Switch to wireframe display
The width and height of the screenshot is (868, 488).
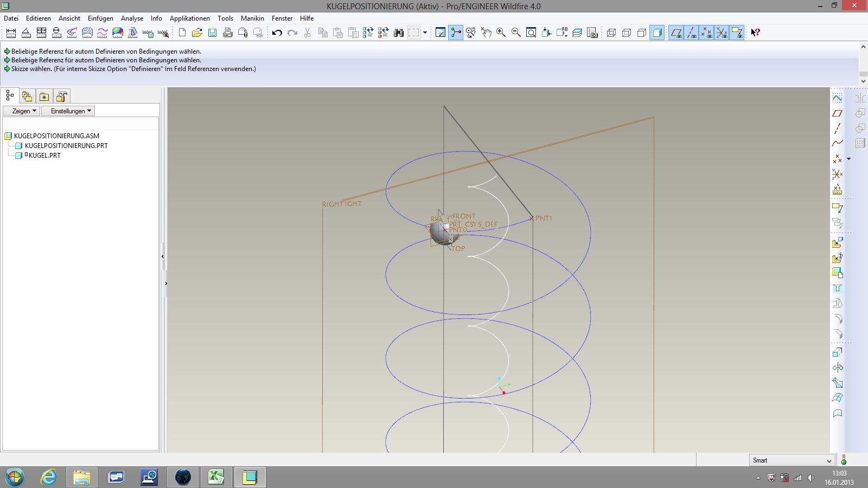611,33
